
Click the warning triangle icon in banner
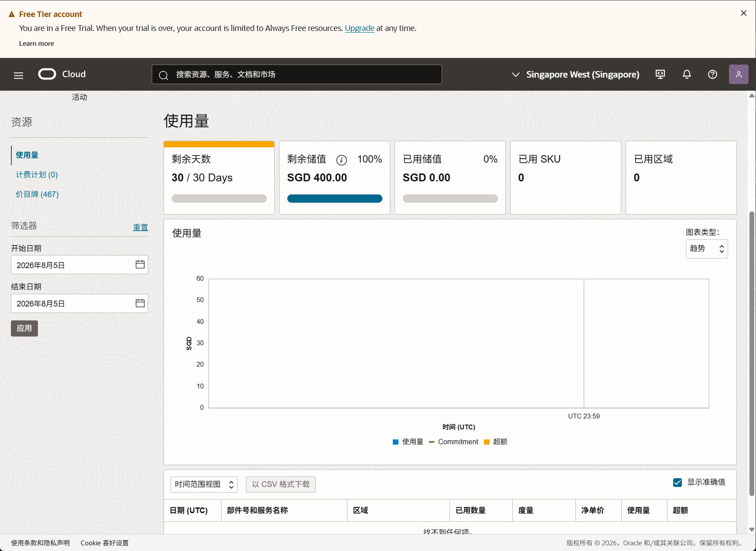pos(12,14)
